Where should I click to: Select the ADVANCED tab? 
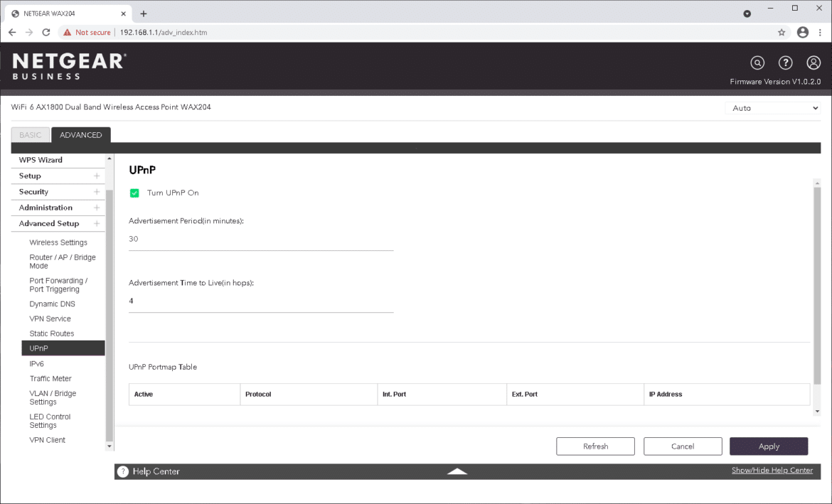pos(80,135)
